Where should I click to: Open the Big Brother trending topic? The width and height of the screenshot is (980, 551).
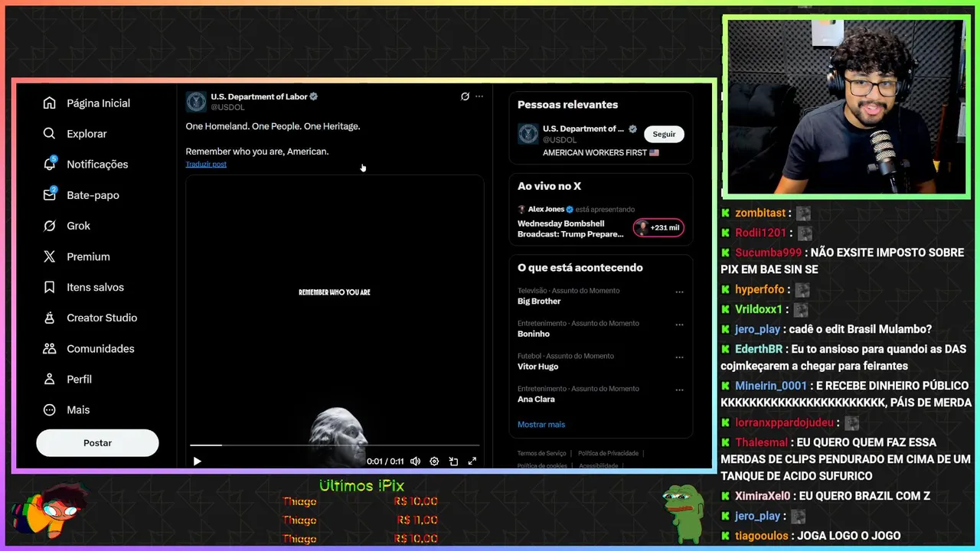coord(539,301)
